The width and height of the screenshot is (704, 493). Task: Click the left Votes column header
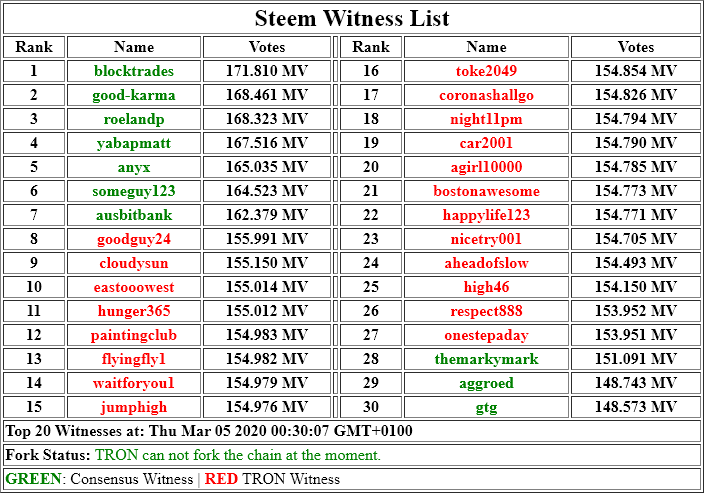267,47
